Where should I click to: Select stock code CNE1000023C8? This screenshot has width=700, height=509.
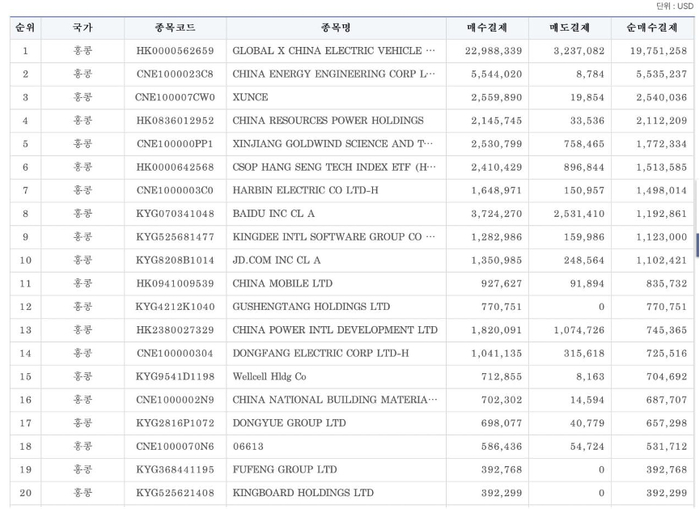(x=175, y=74)
